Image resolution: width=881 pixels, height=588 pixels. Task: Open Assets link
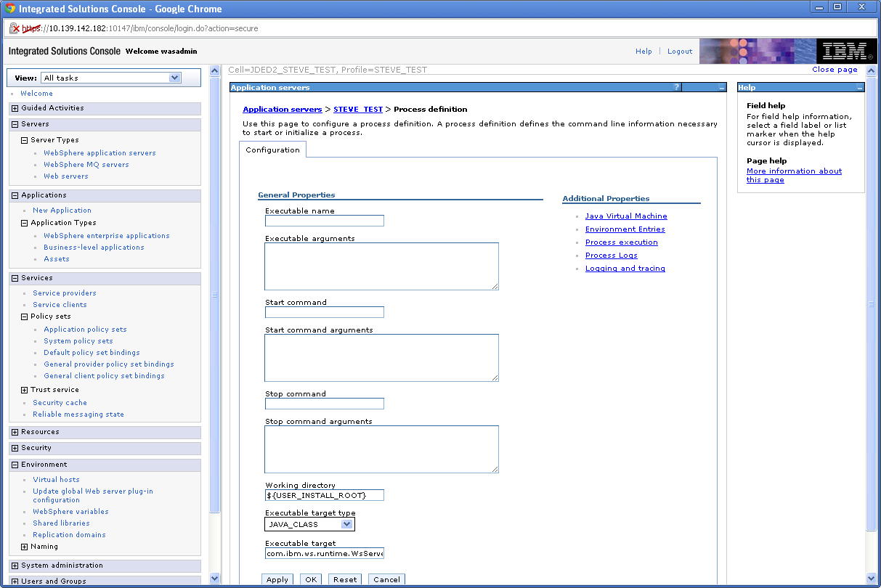point(57,259)
